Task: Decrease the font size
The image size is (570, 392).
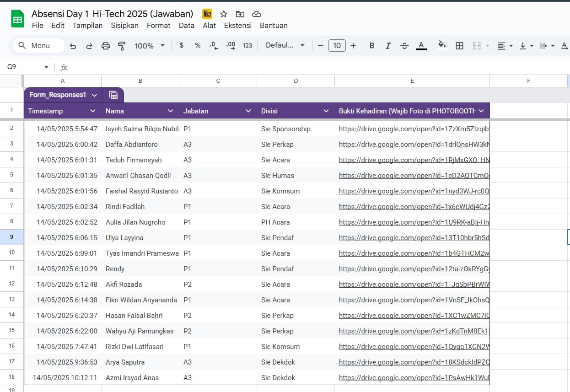Action: [x=320, y=45]
